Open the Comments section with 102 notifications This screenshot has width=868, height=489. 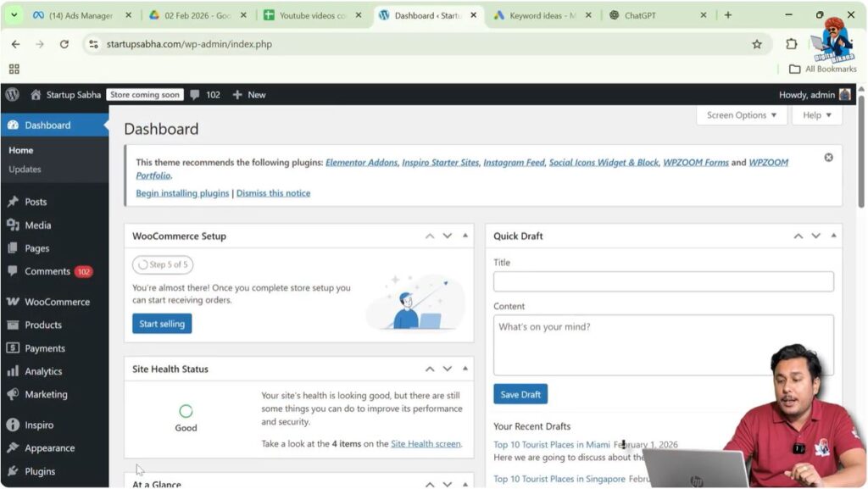pyautogui.click(x=49, y=271)
